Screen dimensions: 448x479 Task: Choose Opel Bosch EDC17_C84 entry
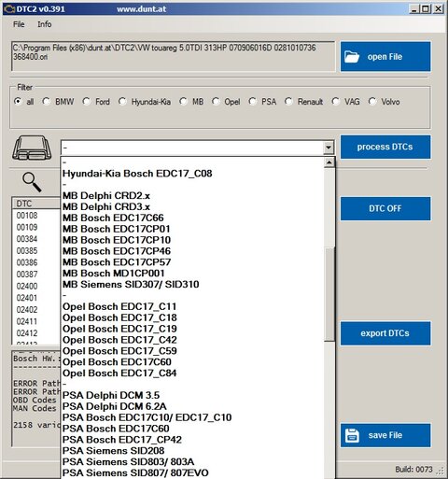coord(193,373)
